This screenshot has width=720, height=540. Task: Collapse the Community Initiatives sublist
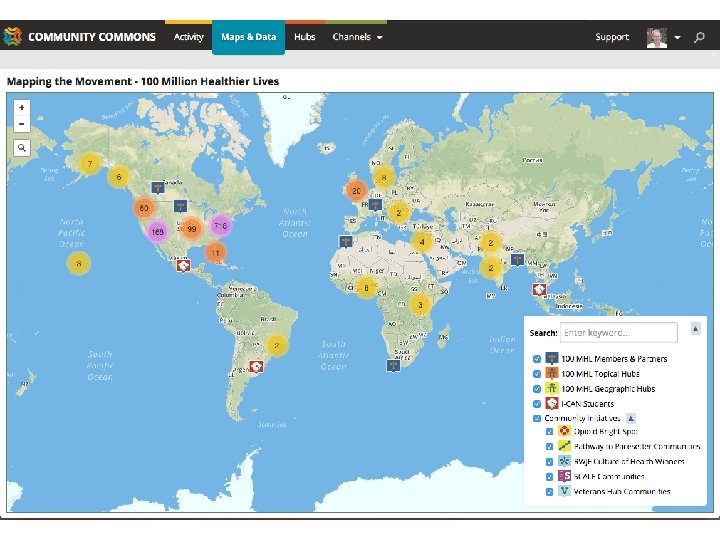[631, 418]
